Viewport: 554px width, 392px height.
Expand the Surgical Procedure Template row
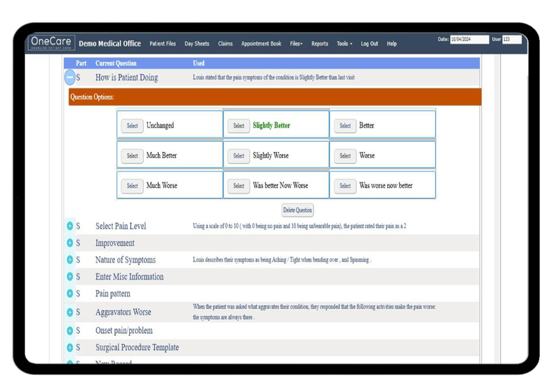coord(70,347)
